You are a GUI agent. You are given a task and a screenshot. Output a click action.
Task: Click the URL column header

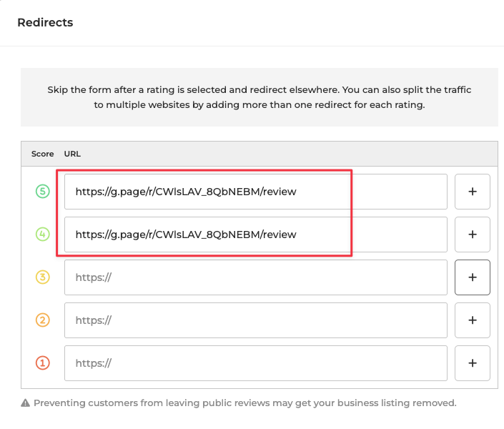pos(72,154)
